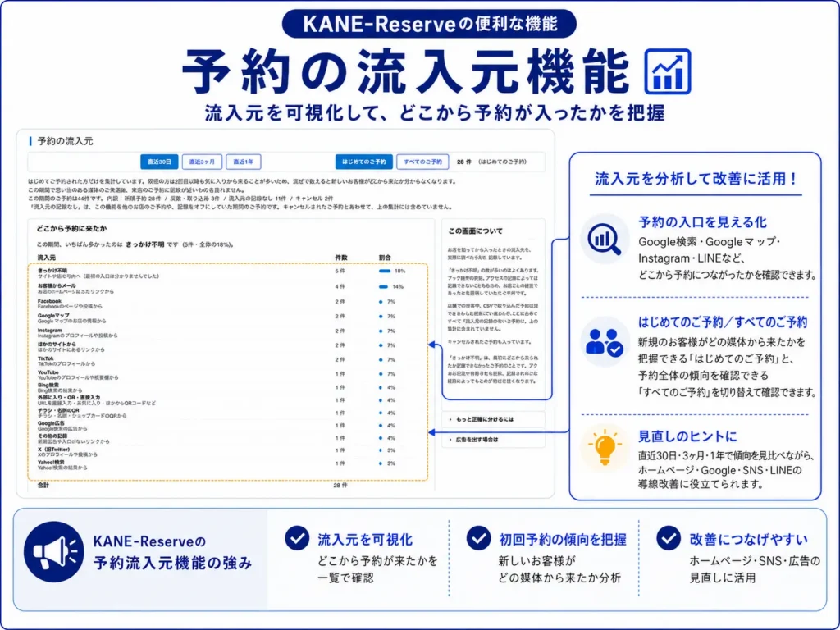Click the Instagram source row
The height and width of the screenshot is (630, 840).
pos(227,333)
